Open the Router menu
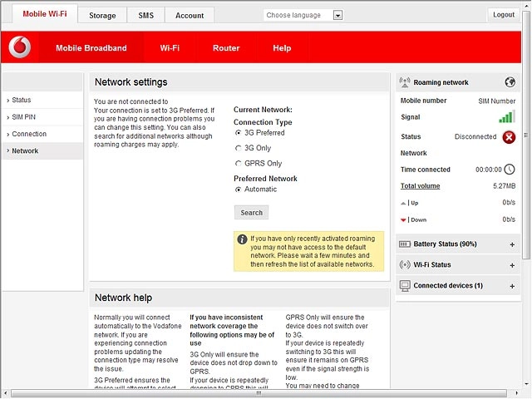The image size is (532, 399). point(226,48)
